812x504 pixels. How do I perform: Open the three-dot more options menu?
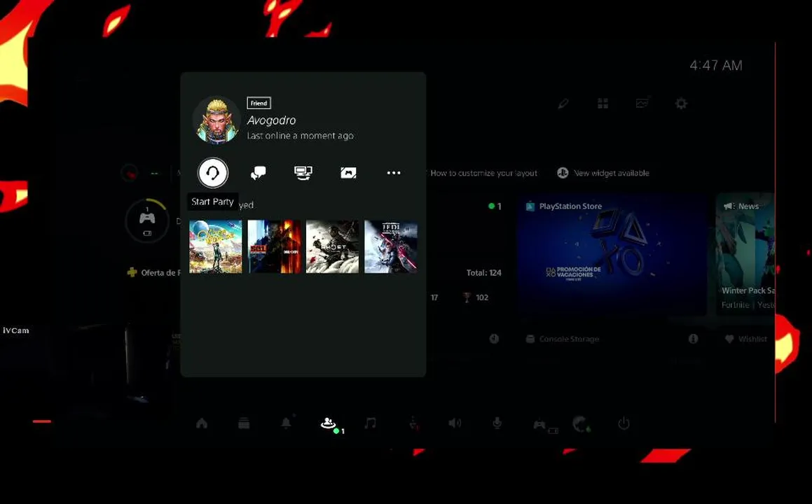tap(394, 173)
